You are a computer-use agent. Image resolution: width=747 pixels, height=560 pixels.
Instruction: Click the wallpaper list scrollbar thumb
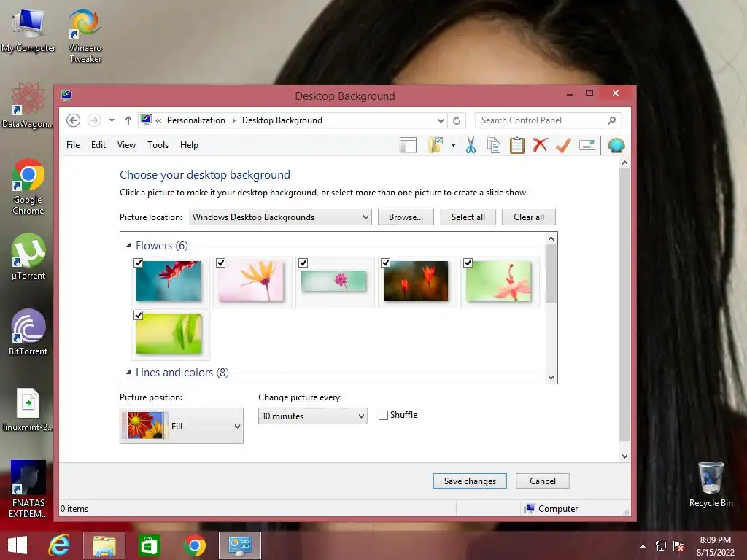tap(551, 273)
